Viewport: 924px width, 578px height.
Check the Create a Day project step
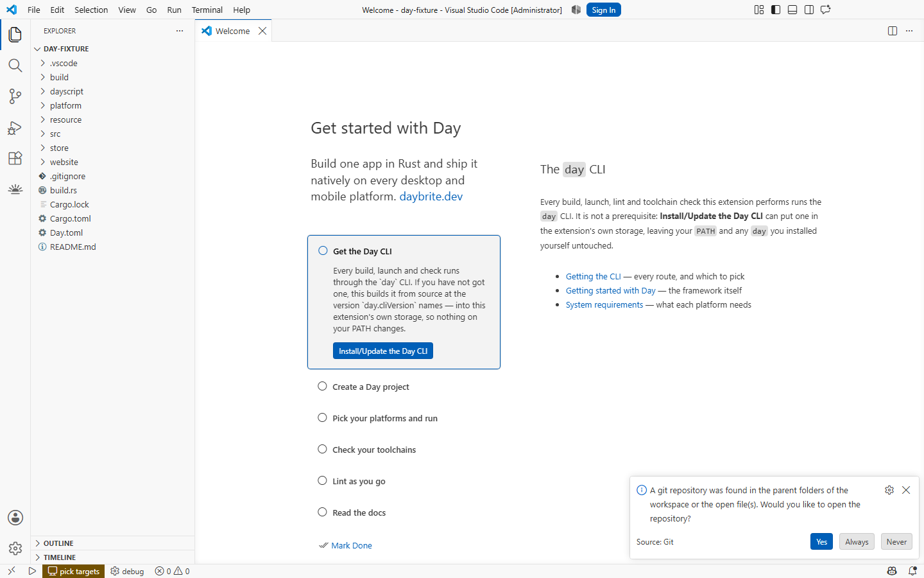323,386
